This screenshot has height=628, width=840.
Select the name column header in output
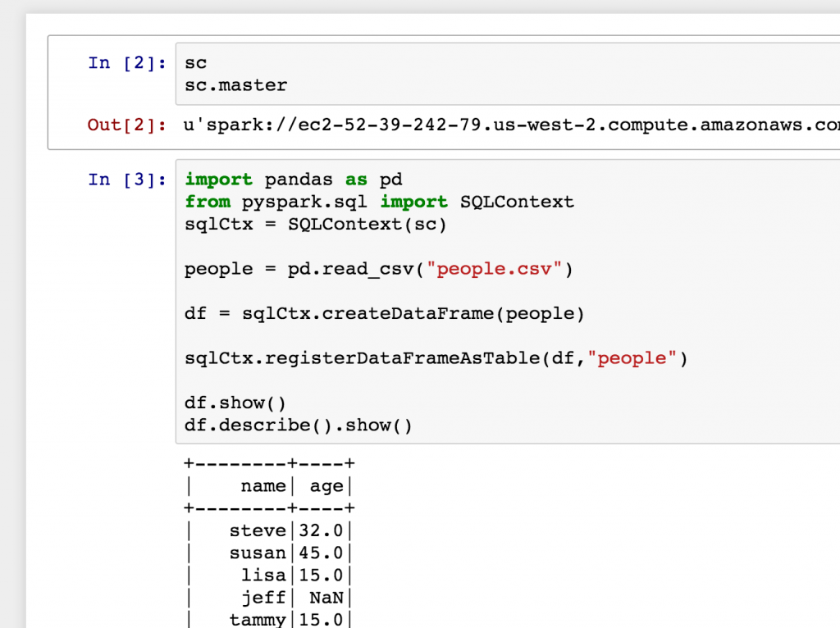263,485
